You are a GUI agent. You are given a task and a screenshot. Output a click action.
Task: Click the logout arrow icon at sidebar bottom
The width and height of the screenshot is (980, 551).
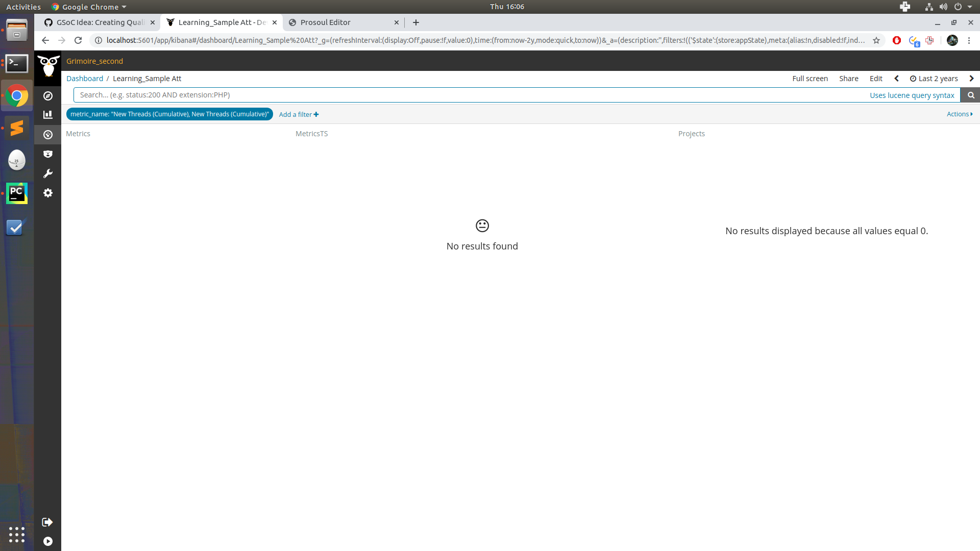pos(47,522)
